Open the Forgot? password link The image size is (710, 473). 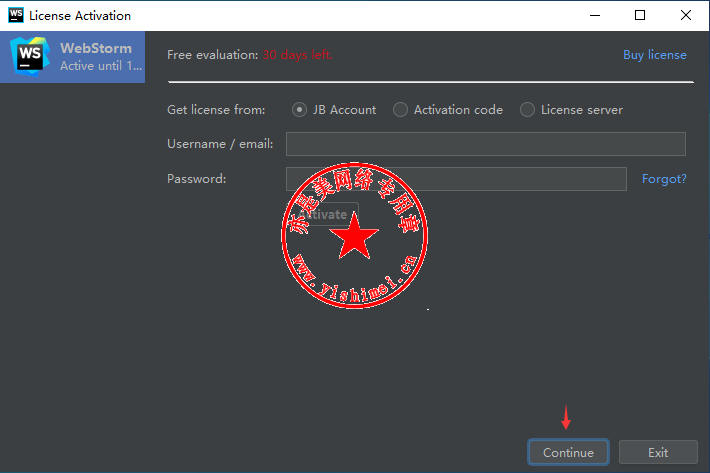(664, 179)
